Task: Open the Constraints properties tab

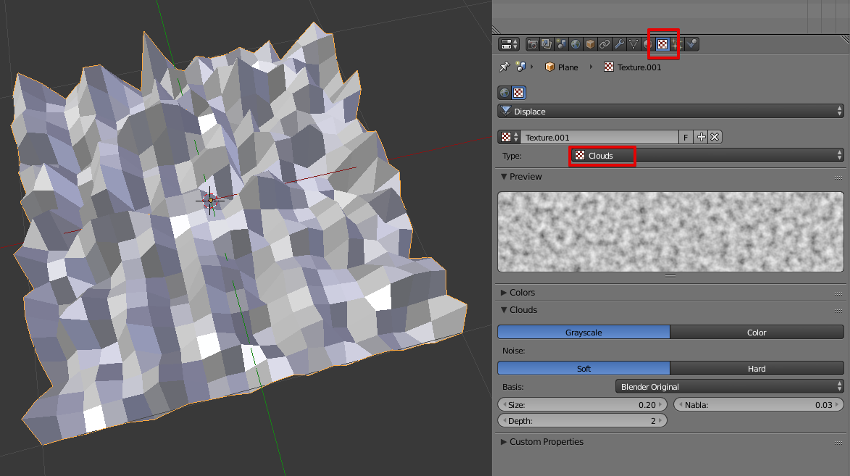Action: 605,44
